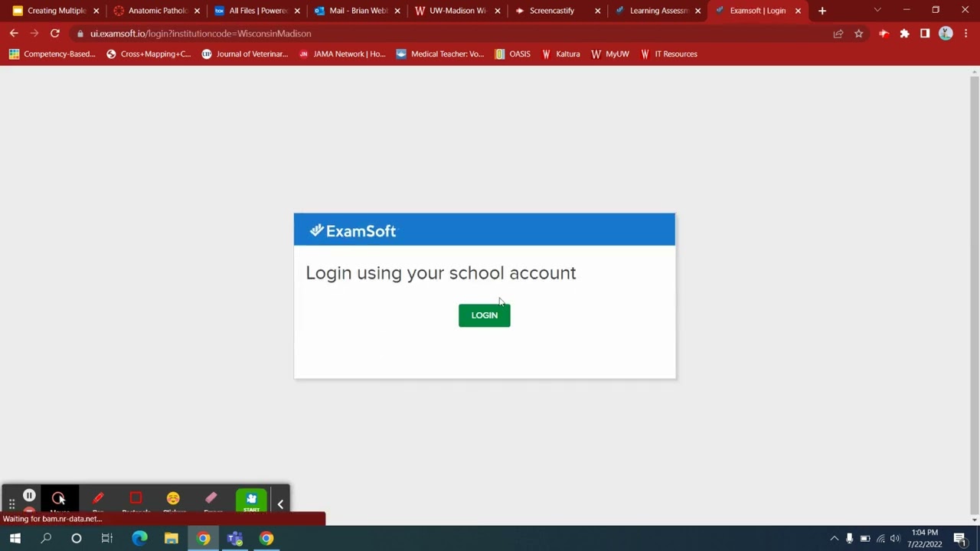
Task: Open the JAMA Network bookmark
Action: 342,54
